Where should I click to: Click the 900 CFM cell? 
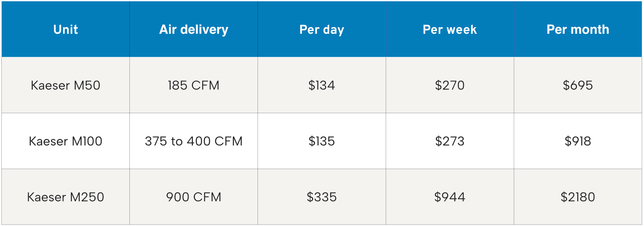point(194,197)
